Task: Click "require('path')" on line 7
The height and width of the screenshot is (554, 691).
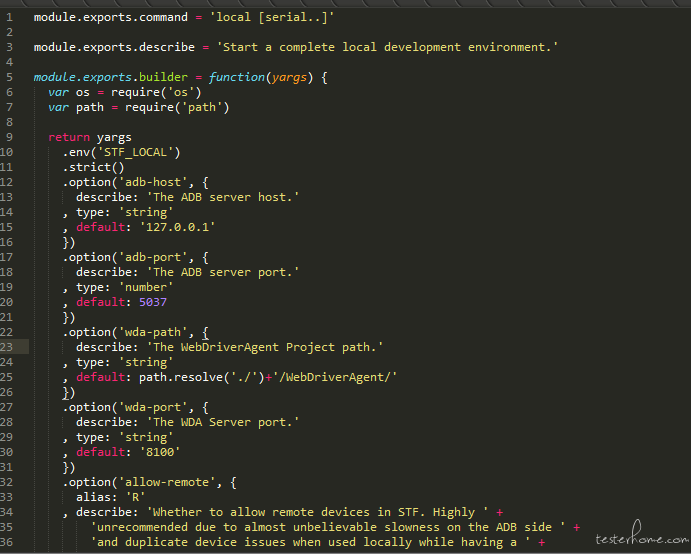Action: (x=177, y=108)
